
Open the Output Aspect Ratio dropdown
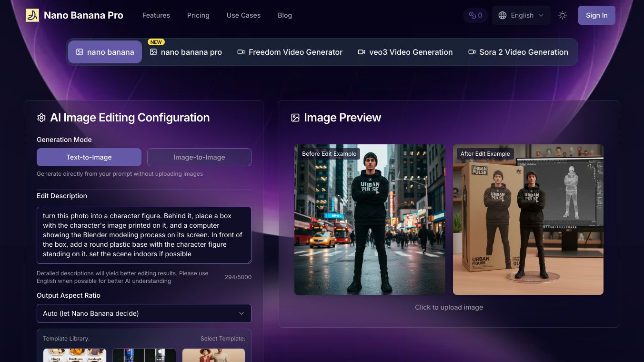(x=144, y=313)
